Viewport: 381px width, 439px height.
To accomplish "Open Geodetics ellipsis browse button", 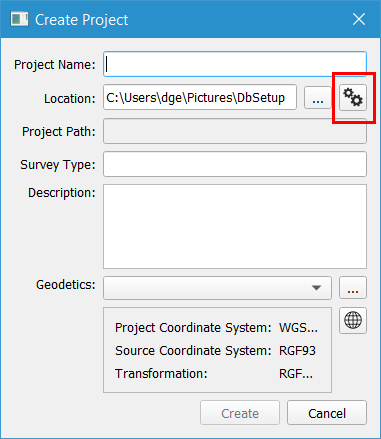I will tap(353, 288).
